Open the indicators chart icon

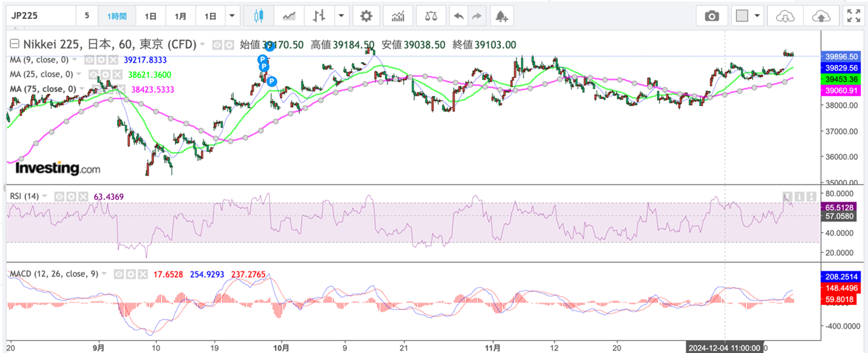(398, 16)
